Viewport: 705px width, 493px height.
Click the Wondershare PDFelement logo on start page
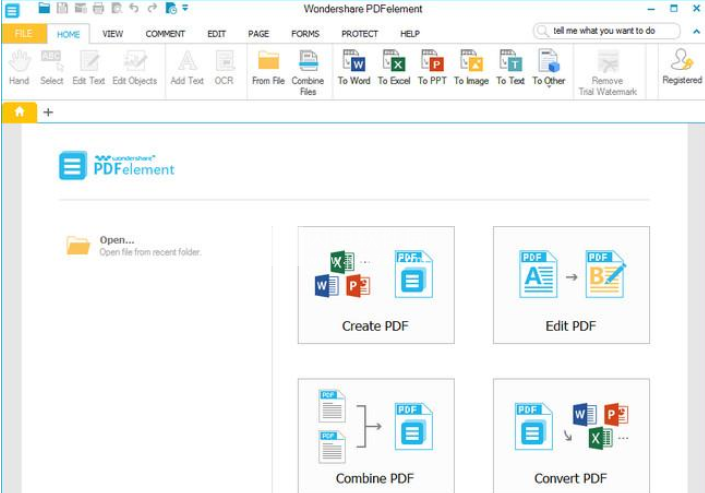point(116,166)
